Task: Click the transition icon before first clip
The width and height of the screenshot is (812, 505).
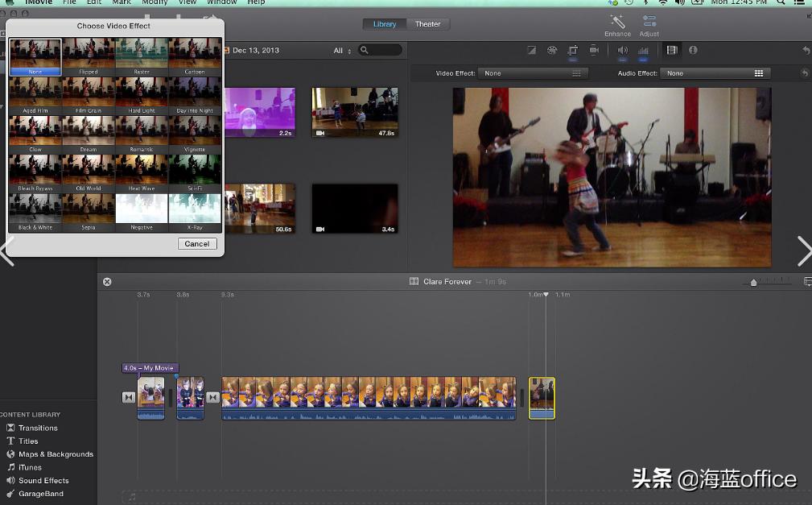Action: click(129, 397)
